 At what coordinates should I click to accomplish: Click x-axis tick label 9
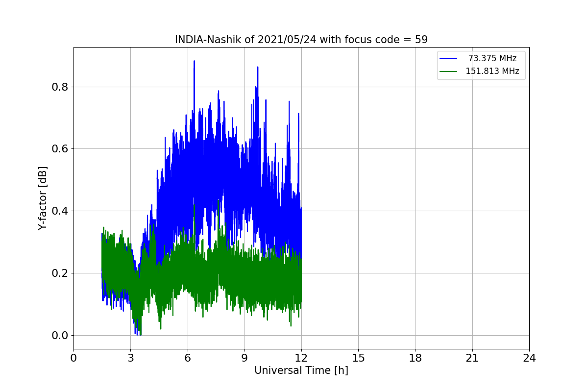tap(245, 358)
